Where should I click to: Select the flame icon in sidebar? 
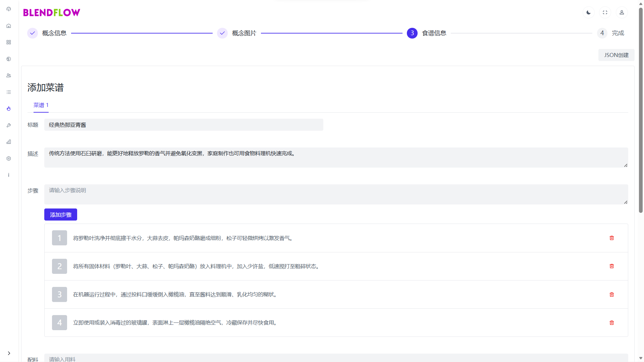click(x=9, y=109)
